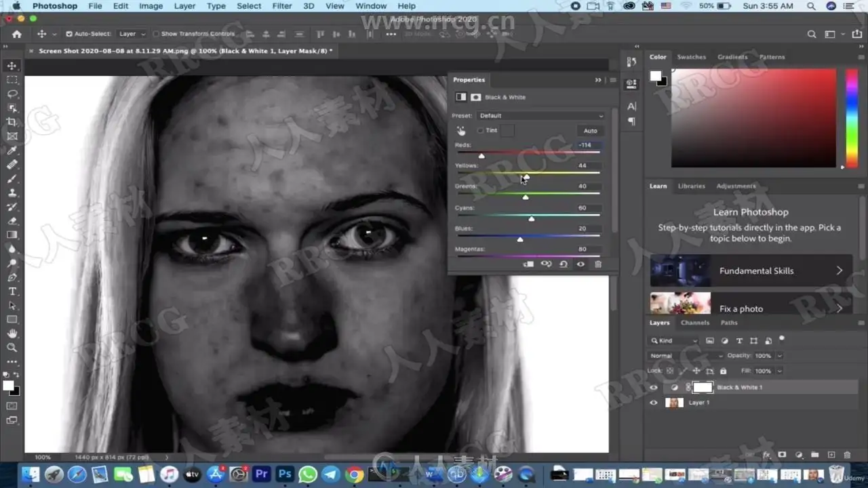Viewport: 868px width, 488px height.
Task: Delete adjustment using Properties trash icon
Action: 597,264
